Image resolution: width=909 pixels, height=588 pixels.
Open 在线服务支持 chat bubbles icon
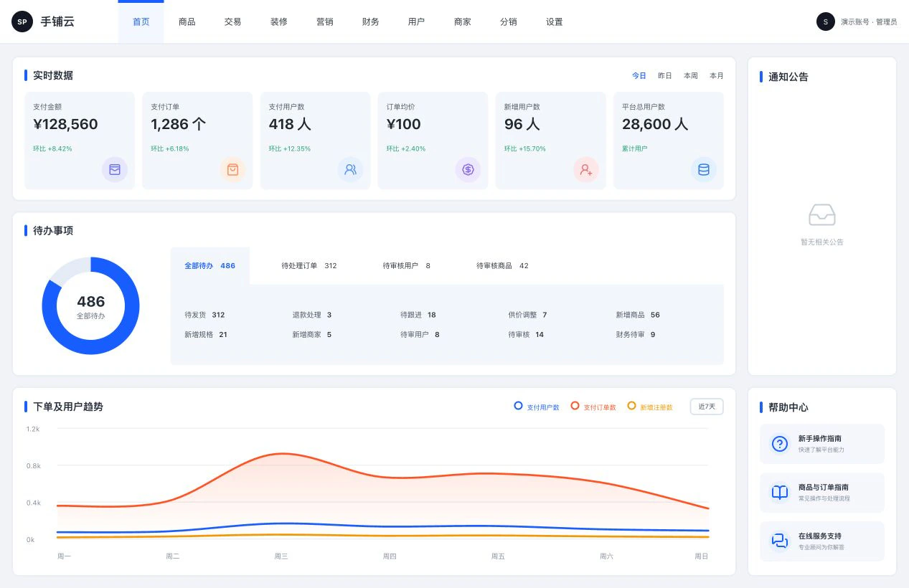click(x=780, y=541)
